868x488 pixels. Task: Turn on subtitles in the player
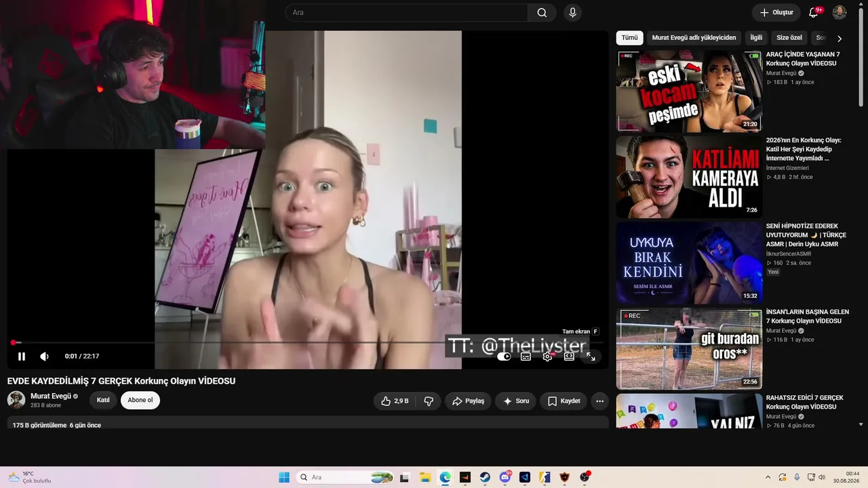tap(526, 357)
